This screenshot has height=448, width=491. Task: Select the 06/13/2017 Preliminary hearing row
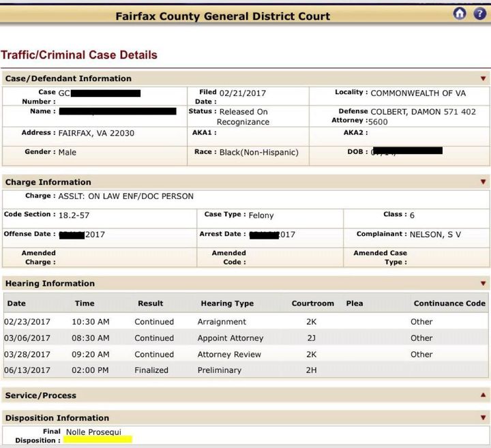click(x=245, y=370)
